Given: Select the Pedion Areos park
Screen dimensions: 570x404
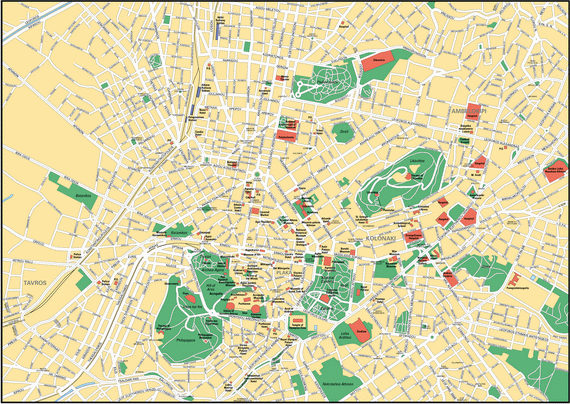Looking at the screenshot, I should pyautogui.click(x=325, y=82).
